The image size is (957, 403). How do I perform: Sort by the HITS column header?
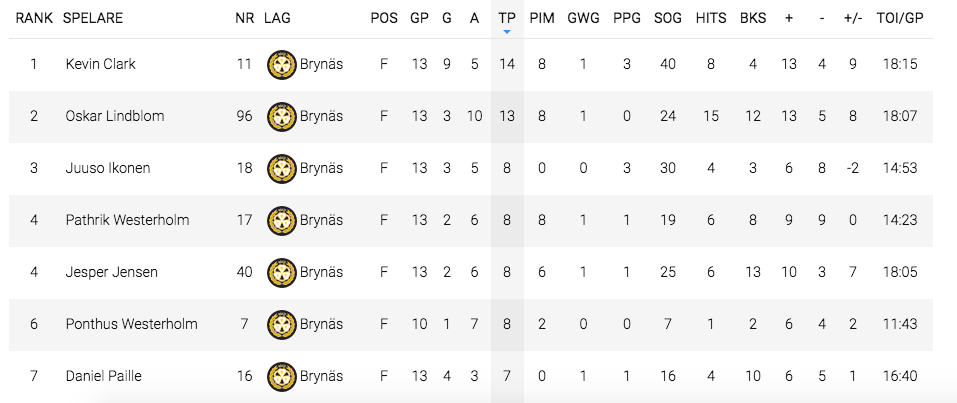pos(711,18)
